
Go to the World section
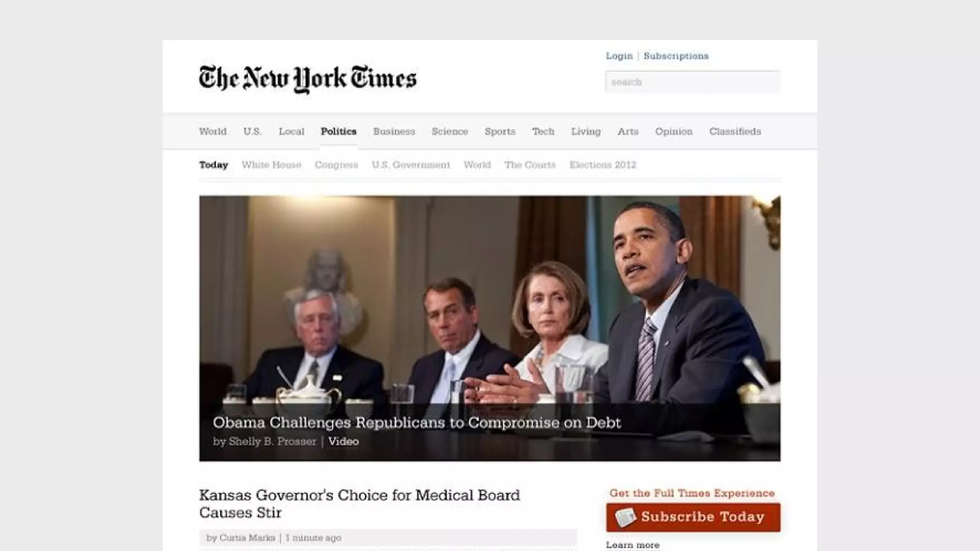click(213, 132)
